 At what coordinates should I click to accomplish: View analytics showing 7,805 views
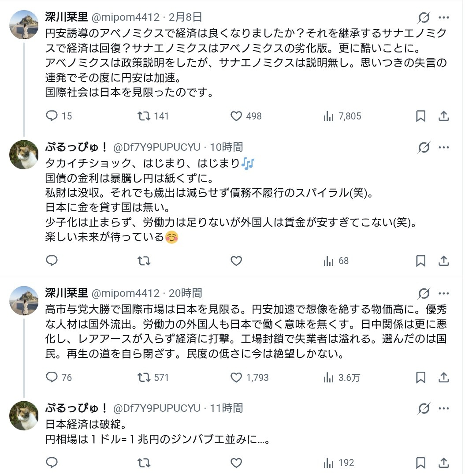(329, 116)
